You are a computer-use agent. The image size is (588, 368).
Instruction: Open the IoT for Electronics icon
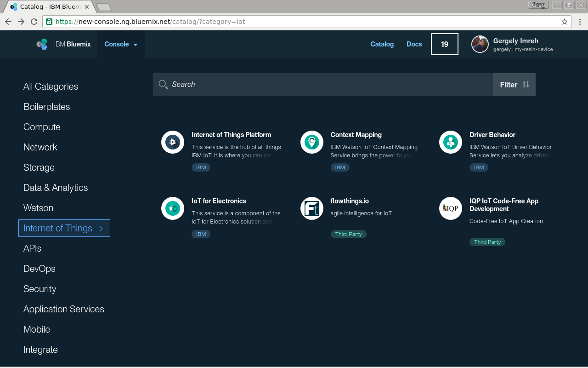(x=173, y=208)
